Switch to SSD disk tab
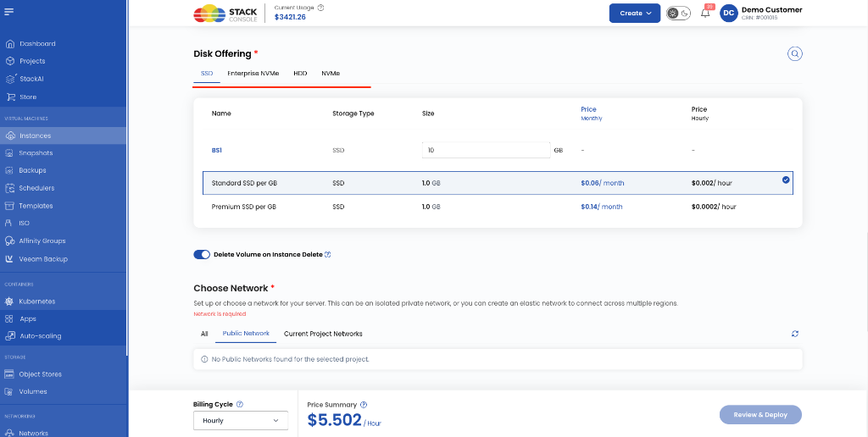 coord(207,73)
